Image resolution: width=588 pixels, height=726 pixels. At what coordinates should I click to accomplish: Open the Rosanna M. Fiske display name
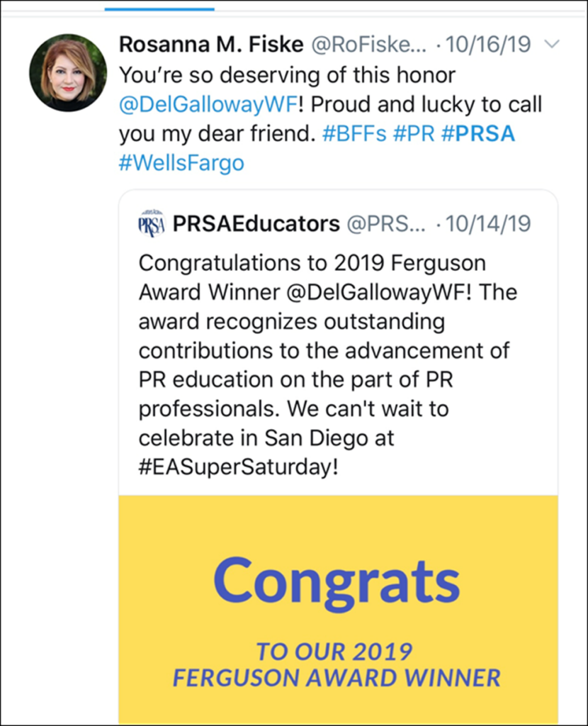tap(210, 45)
